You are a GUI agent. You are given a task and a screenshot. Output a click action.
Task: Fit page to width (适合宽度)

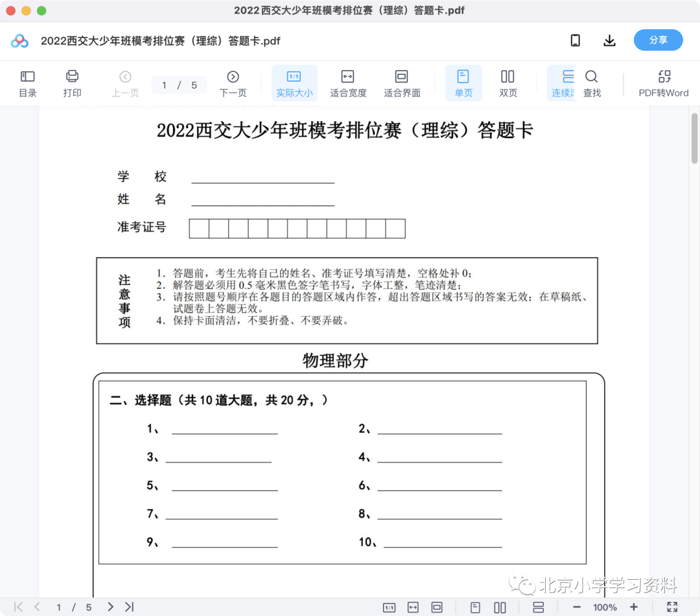[348, 84]
